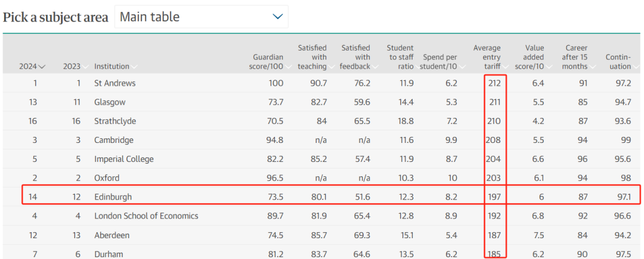Sort by Value added score/10 chevron
This screenshot has width=644, height=259.
coord(549,67)
